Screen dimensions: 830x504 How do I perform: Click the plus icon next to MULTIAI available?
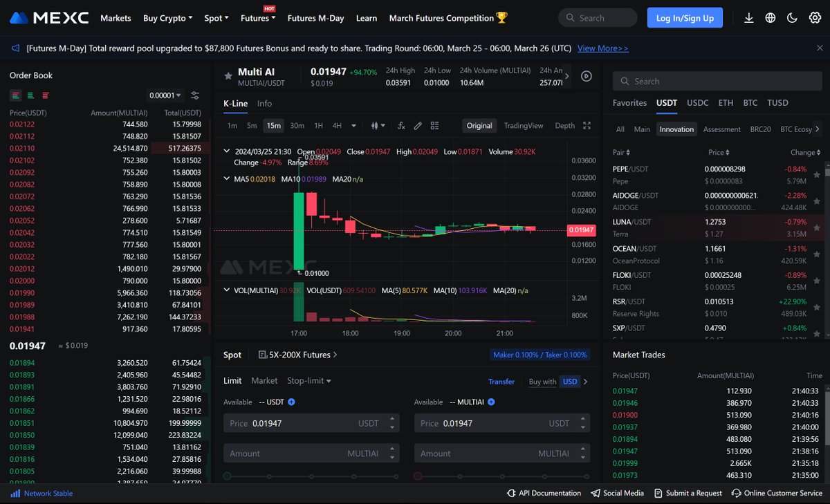(491, 402)
